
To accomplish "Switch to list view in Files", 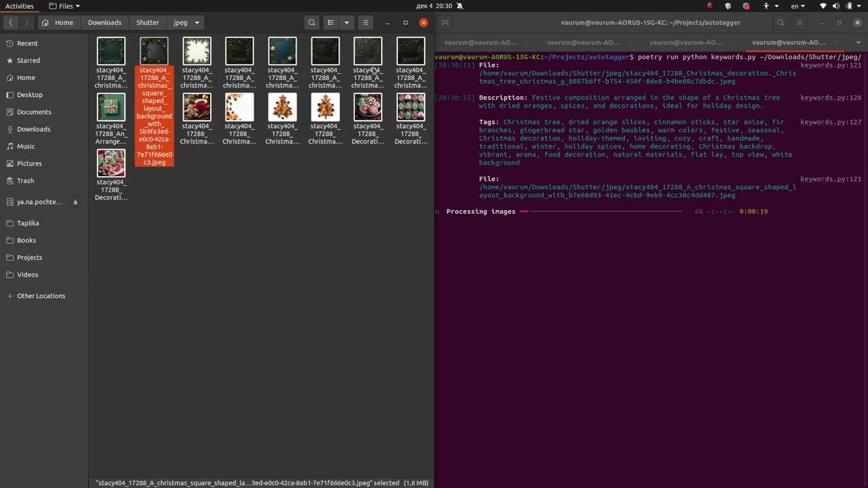I will pyautogui.click(x=330, y=22).
